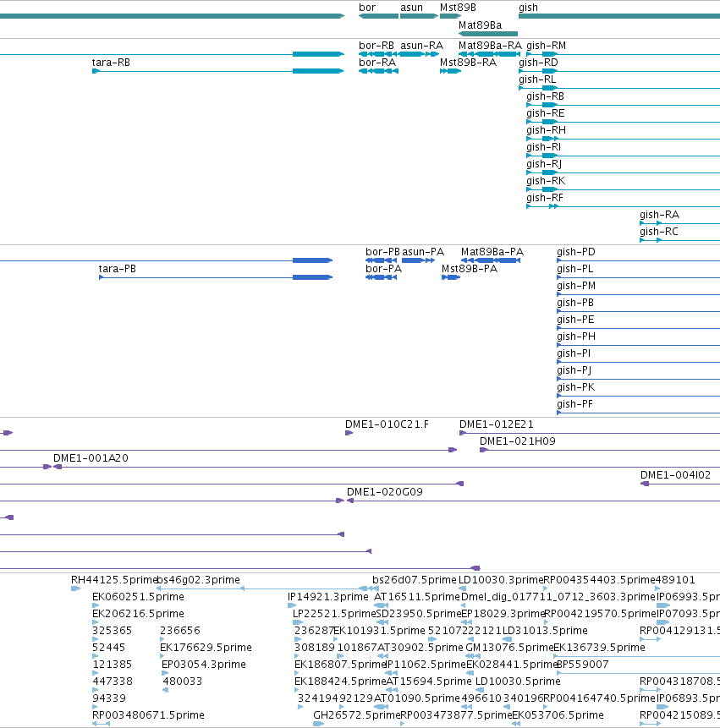Click the bor-RB transcript label
This screenshot has height=728, width=720.
point(376,46)
